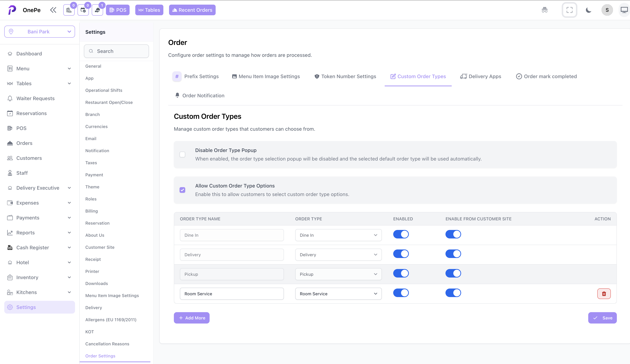This screenshot has height=364, width=630.
Task: Open the user avatar S menu
Action: coord(607,10)
